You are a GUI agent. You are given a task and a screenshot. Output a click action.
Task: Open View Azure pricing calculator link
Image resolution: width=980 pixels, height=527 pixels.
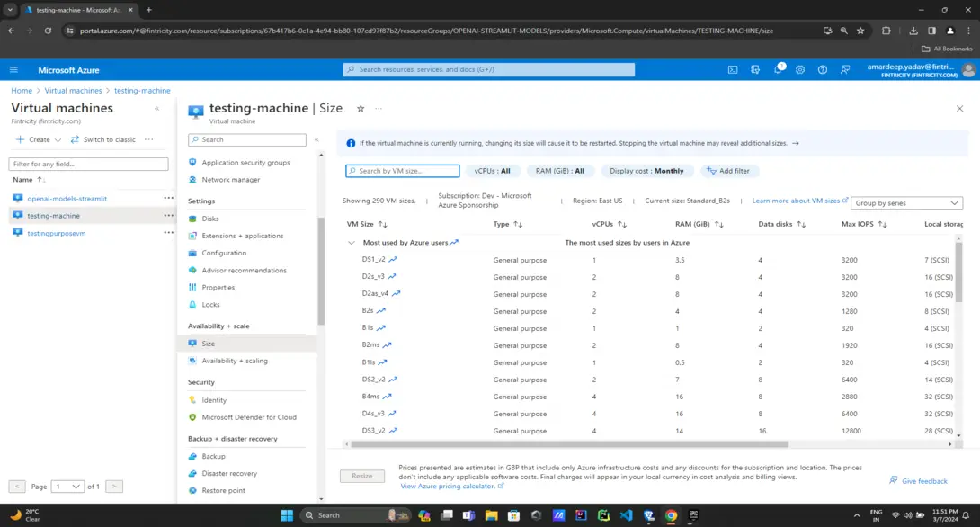click(x=451, y=486)
